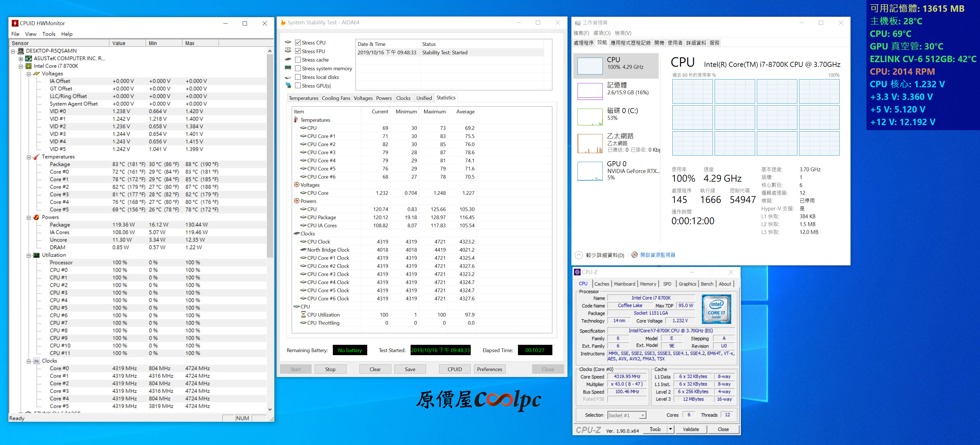Screen dimensions: 980x445
Task: Open the 開啟資源監視器 link in Task Manager
Action: (658, 255)
